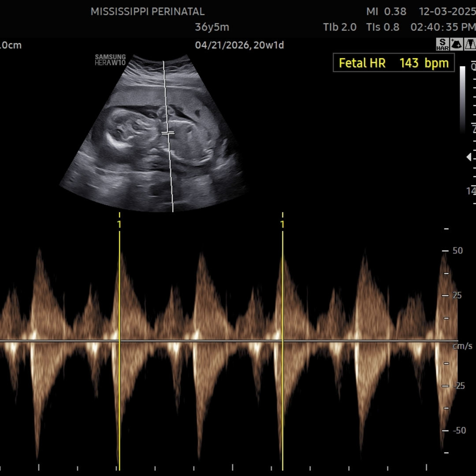This screenshot has width=476, height=476.
Task: Click the S-HAR harmonic imaging icon
Action: point(443,44)
